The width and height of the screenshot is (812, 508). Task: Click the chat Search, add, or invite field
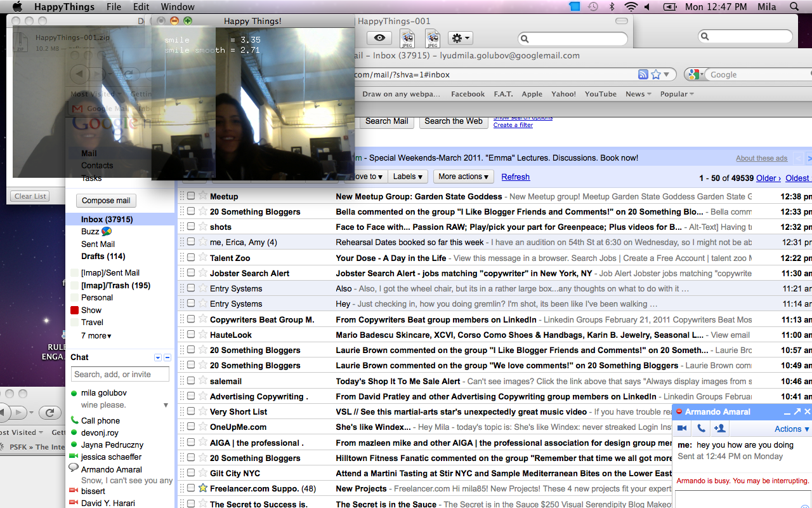pyautogui.click(x=120, y=375)
